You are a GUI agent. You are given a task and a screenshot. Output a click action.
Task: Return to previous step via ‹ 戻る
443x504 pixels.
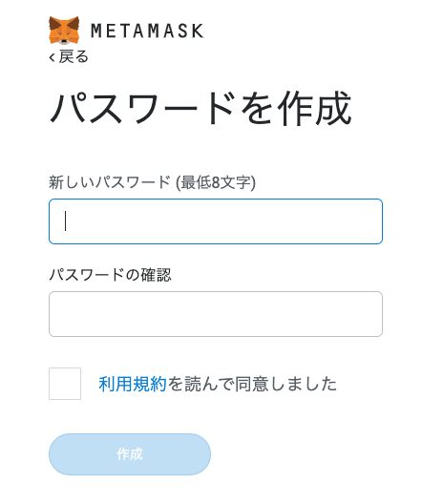(69, 57)
